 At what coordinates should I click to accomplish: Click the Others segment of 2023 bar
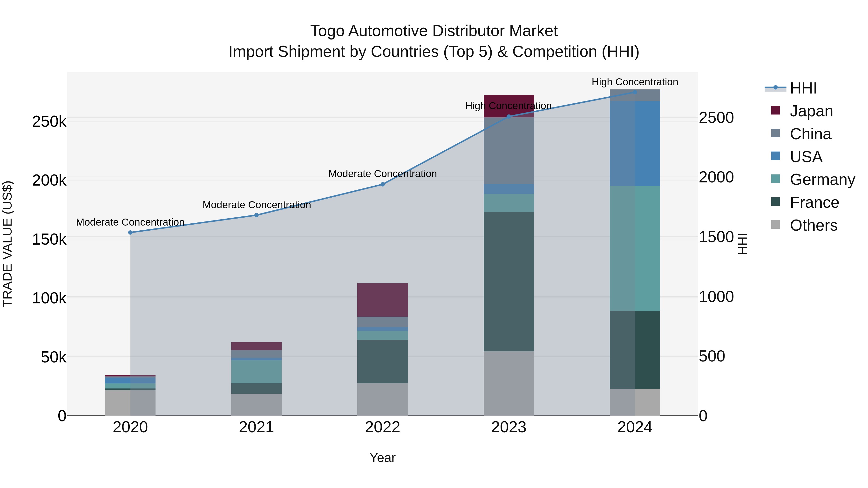509,383
